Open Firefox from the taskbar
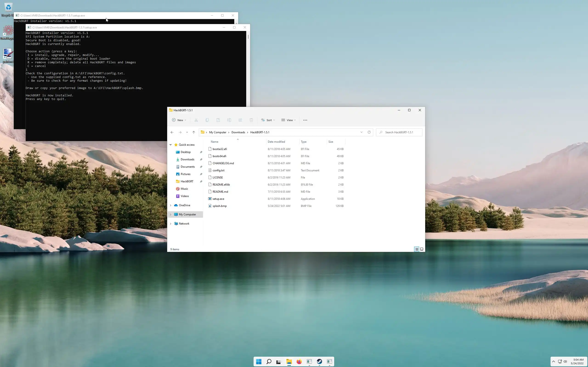 (299, 362)
